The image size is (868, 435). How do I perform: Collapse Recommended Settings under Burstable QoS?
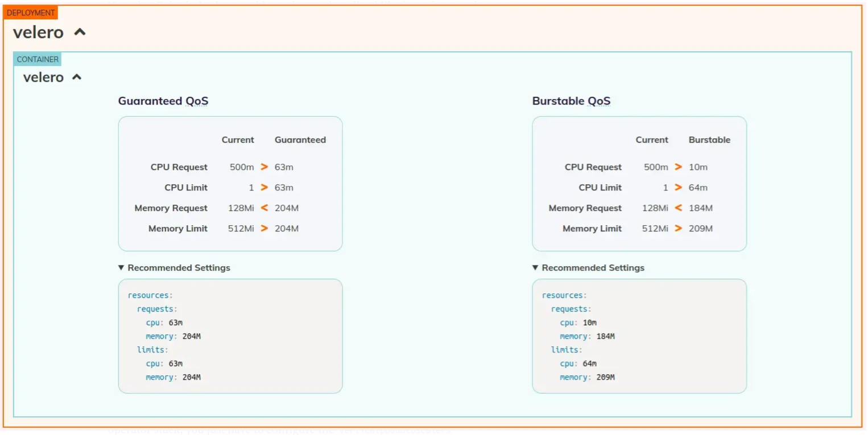588,268
